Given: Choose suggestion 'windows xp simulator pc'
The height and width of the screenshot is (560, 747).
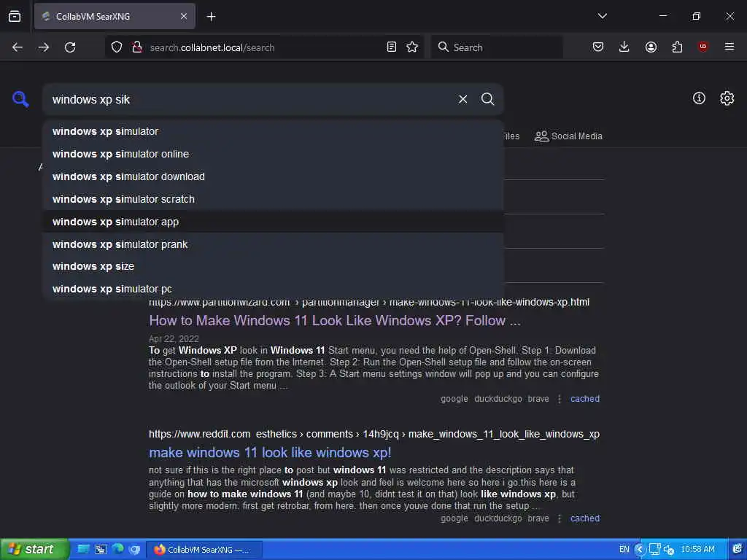Looking at the screenshot, I should pos(274,289).
